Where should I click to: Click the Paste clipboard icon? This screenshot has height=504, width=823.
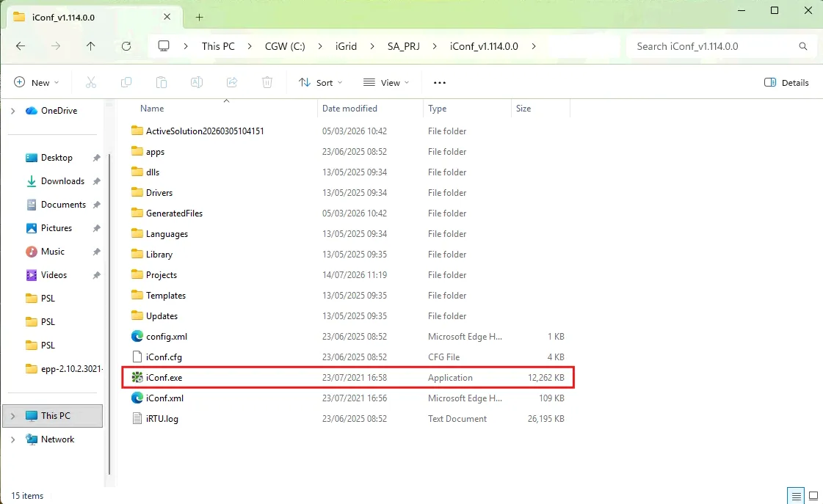[x=161, y=82]
